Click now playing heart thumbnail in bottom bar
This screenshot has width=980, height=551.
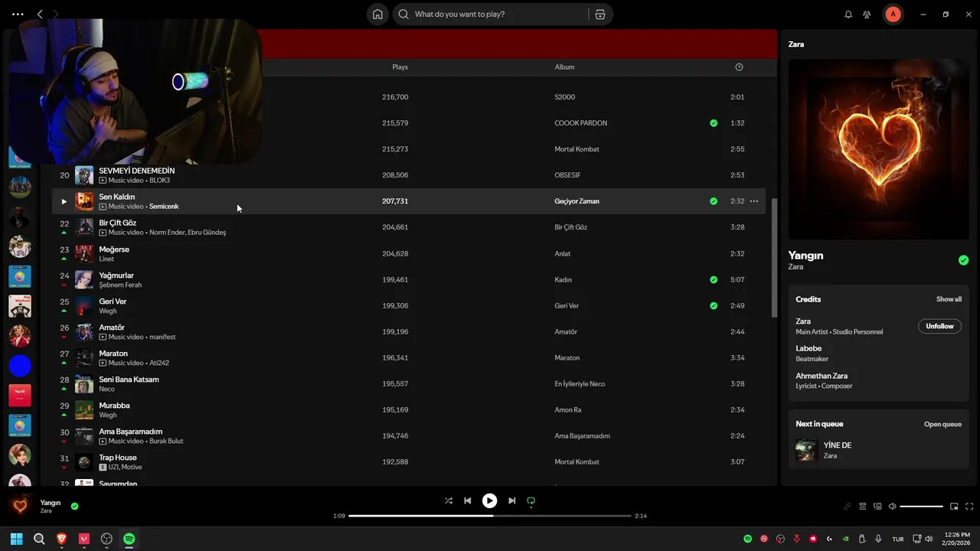coord(20,506)
